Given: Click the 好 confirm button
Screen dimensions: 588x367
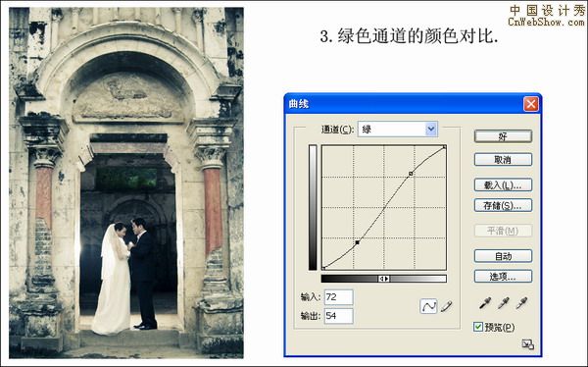Looking at the screenshot, I should coord(503,136).
